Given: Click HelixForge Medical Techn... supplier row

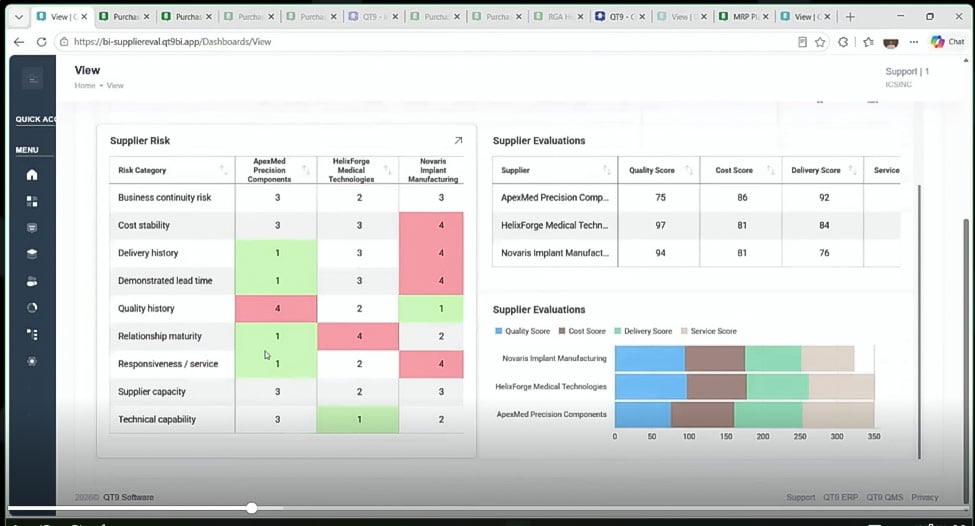Looking at the screenshot, I should [696, 225].
